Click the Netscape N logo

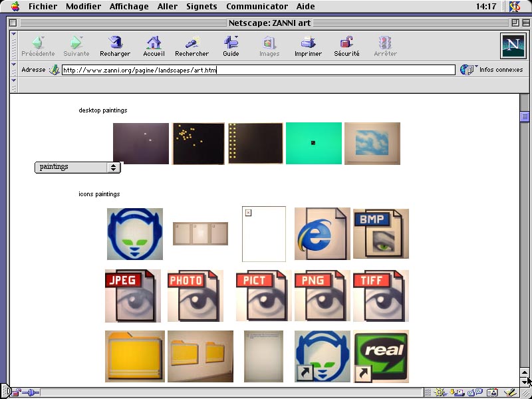(x=512, y=46)
